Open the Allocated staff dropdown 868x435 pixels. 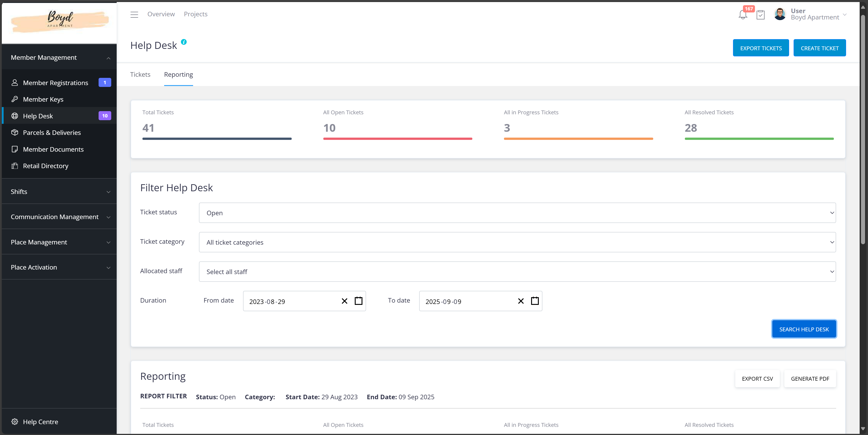coord(517,271)
